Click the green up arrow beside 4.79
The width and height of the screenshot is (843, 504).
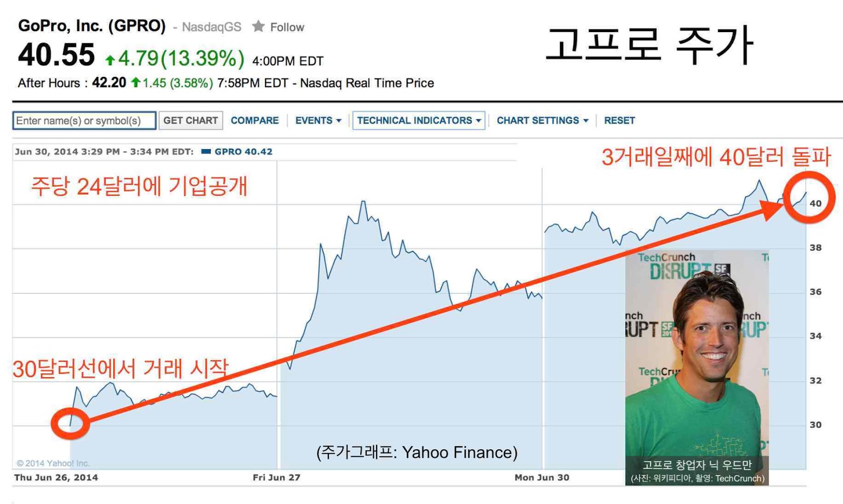coord(110,60)
